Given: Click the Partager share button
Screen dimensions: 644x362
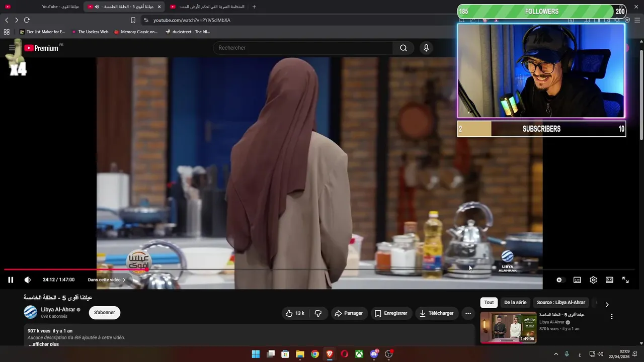Looking at the screenshot, I should pos(349,313).
